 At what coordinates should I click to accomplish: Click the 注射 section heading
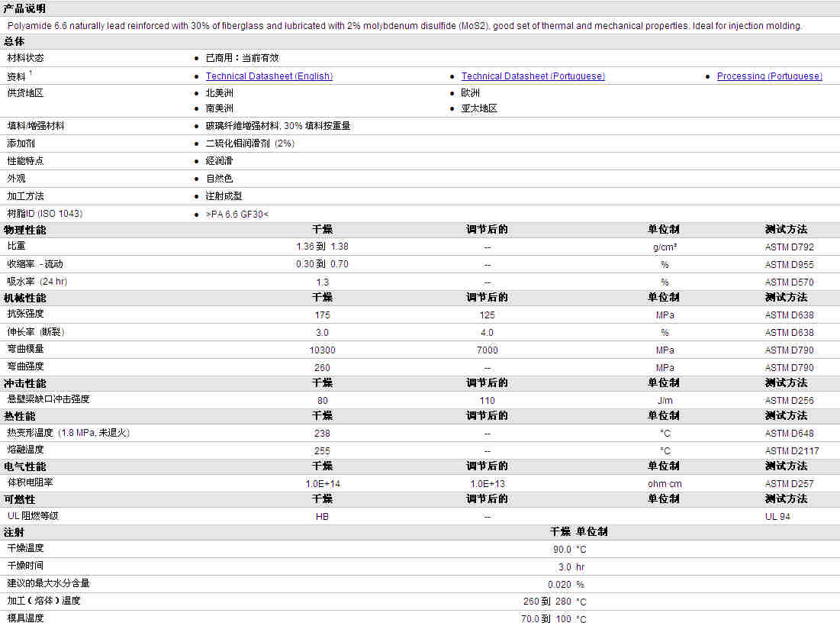14,532
